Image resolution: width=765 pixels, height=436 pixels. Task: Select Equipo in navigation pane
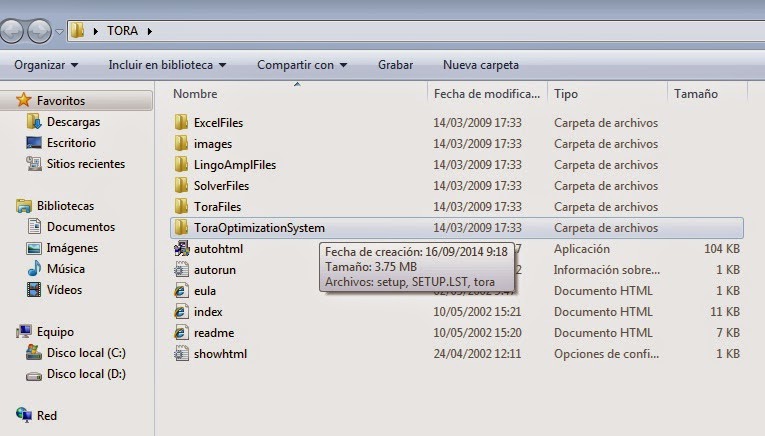[55, 332]
